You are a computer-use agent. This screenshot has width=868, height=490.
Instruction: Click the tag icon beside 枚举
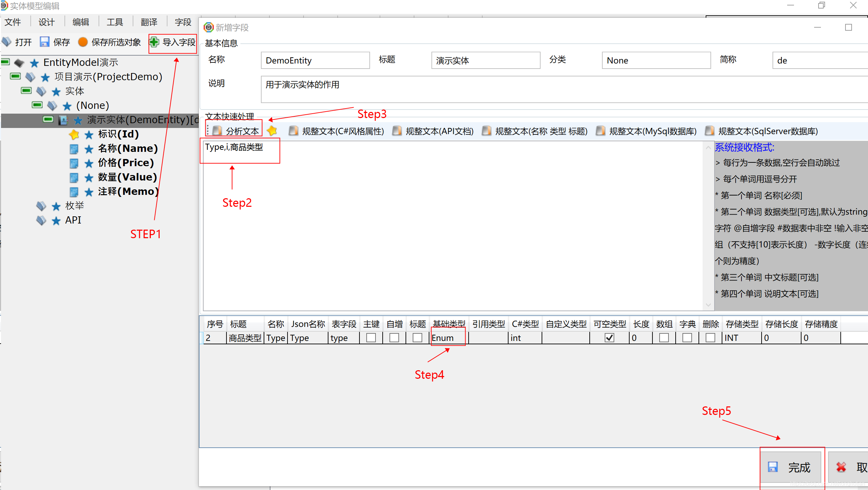[x=41, y=206]
